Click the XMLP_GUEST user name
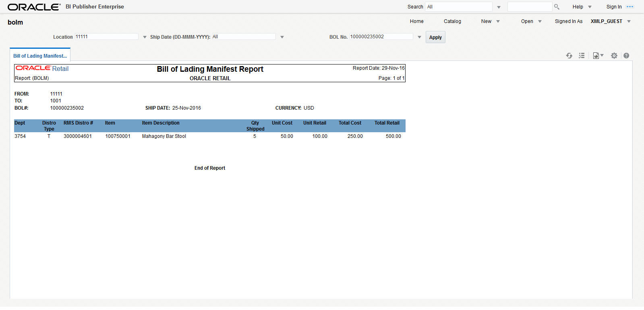The image size is (644, 310). click(x=606, y=21)
